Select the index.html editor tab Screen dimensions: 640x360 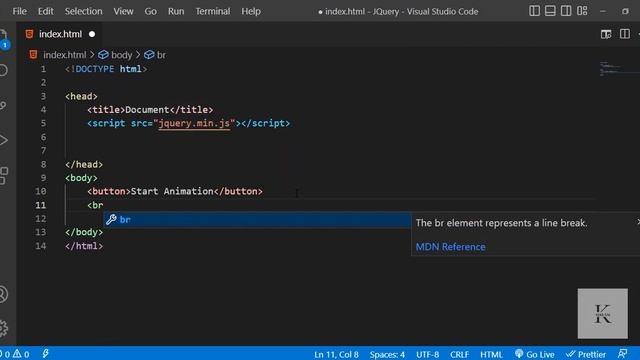point(60,34)
